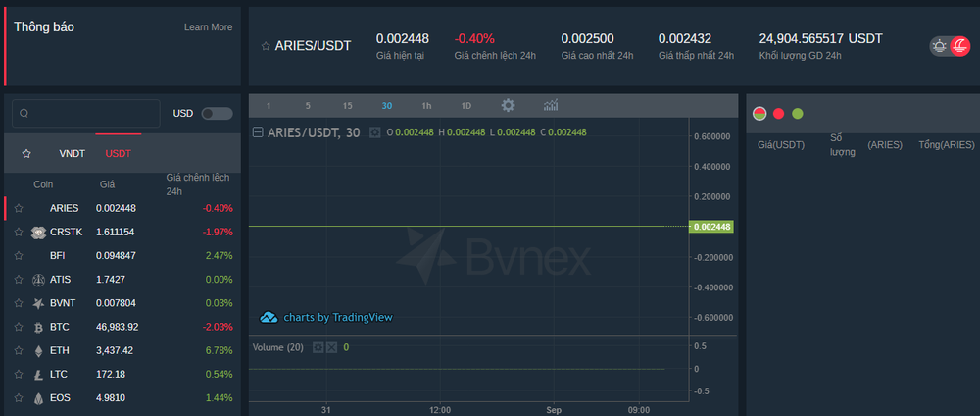Show both buy and sell orders

[759, 114]
